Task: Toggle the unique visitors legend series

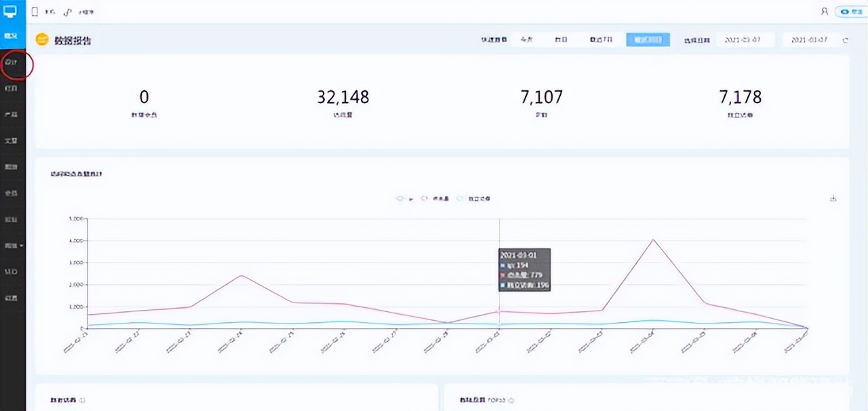Action: (x=473, y=199)
